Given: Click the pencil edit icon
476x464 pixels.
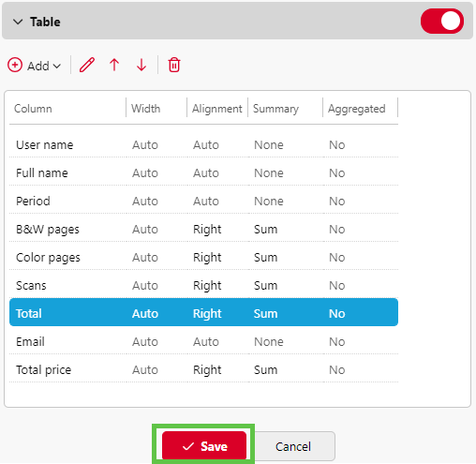Looking at the screenshot, I should [87, 66].
